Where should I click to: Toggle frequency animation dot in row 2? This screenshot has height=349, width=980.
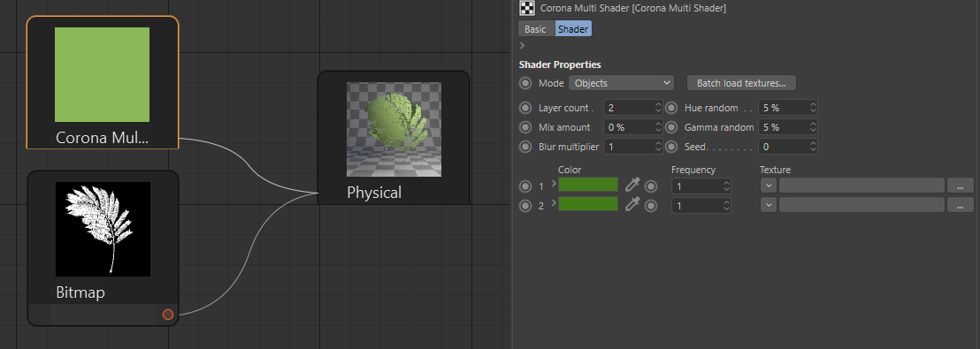tap(651, 205)
